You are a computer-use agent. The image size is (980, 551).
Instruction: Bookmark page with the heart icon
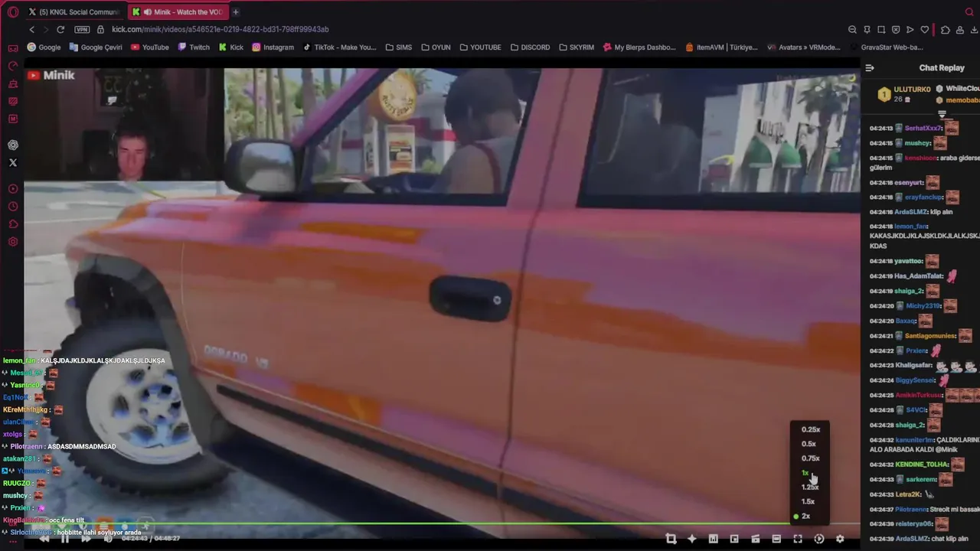pyautogui.click(x=924, y=29)
